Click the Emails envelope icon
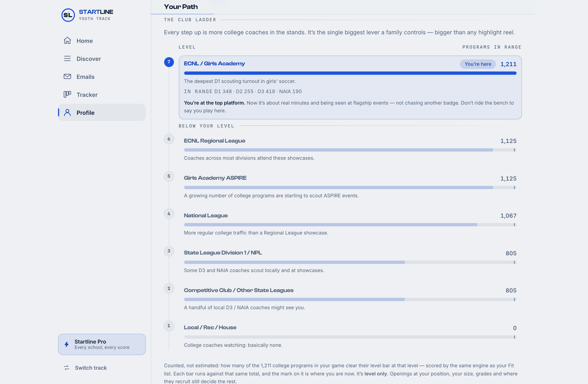The width and height of the screenshot is (588, 384). coord(67,77)
